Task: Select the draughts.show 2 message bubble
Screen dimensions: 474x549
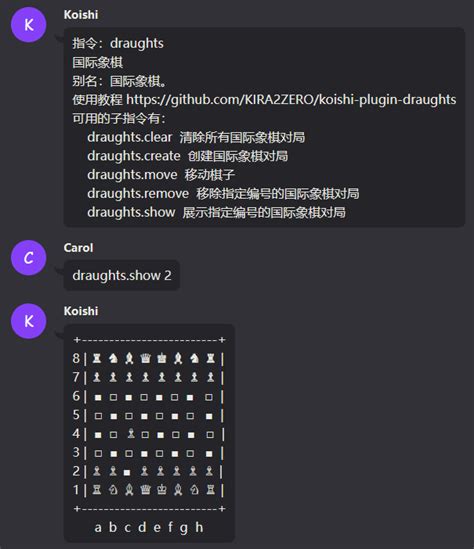Action: pyautogui.click(x=122, y=276)
